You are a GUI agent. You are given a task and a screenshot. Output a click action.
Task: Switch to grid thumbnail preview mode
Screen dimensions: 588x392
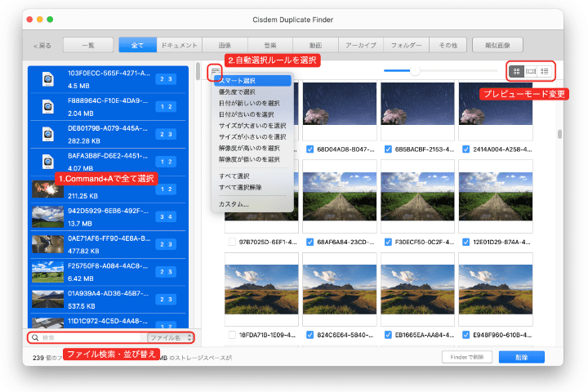pos(516,72)
